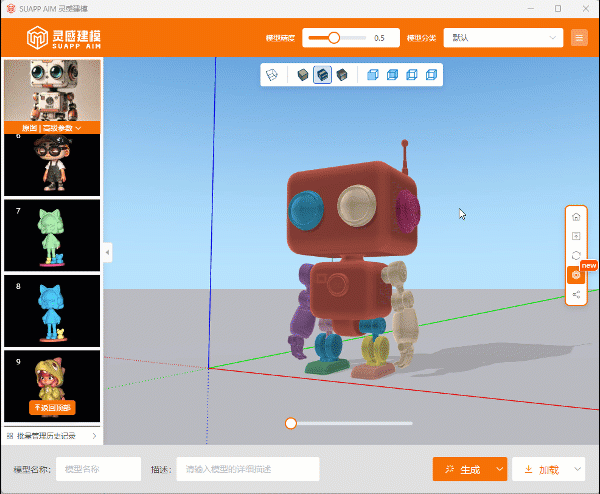
Task: Expand the 生成 button dropdown arrow
Action: tap(498, 469)
